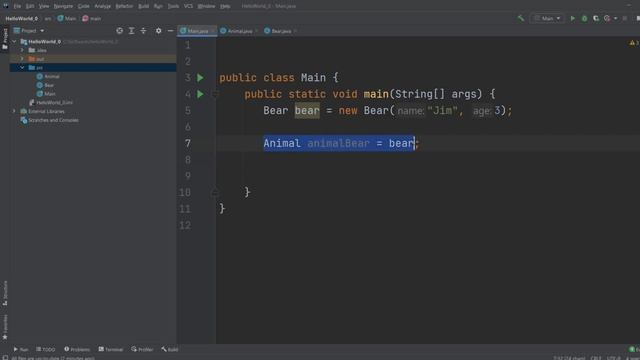Image resolution: width=640 pixels, height=360 pixels.
Task: Open dropdown arrow next to profiler icon
Action: 616,18
